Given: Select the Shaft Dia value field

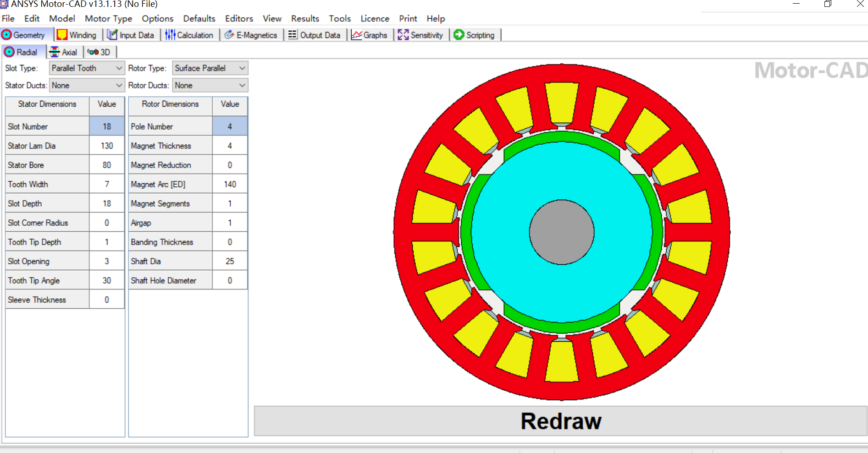Looking at the screenshot, I should pyautogui.click(x=230, y=261).
